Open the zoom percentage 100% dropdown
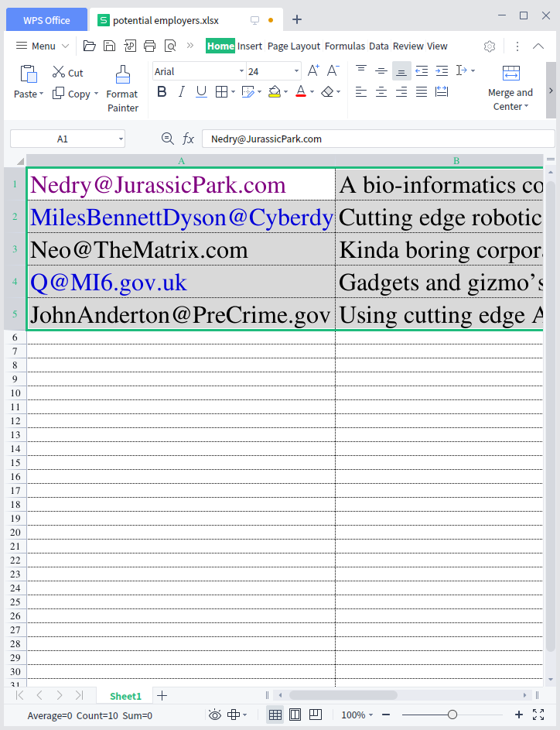The width and height of the screenshot is (560, 730). (x=370, y=715)
